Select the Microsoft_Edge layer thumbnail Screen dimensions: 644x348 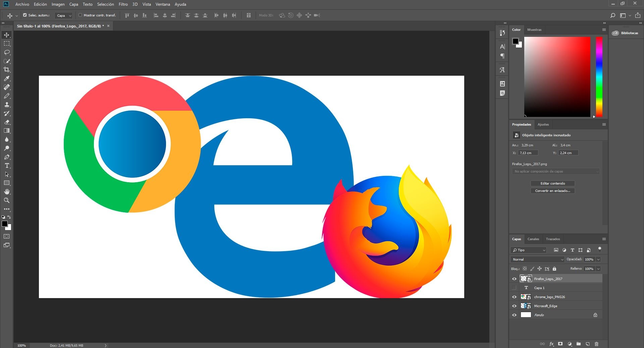526,306
